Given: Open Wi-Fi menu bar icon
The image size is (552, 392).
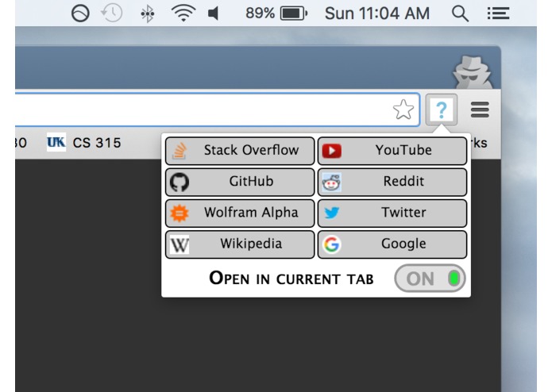Looking at the screenshot, I should (x=183, y=13).
